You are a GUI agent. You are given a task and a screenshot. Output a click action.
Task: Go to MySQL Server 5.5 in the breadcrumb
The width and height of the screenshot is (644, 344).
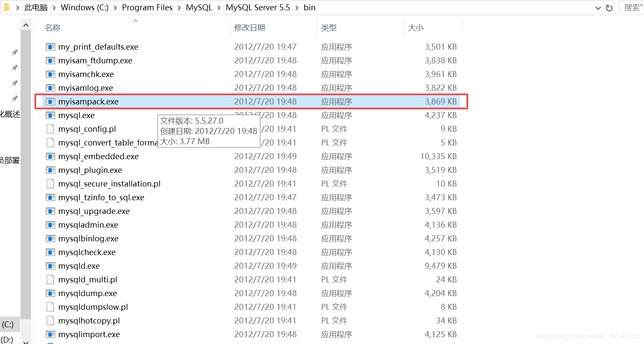[258, 8]
